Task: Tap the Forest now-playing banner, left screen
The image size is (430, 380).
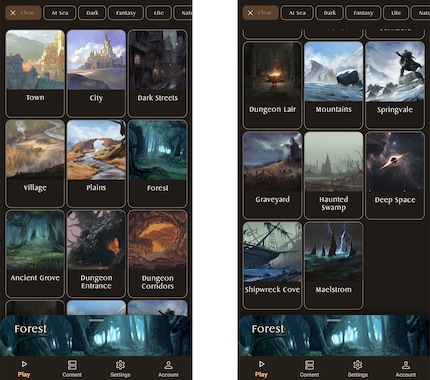Action: [96, 336]
